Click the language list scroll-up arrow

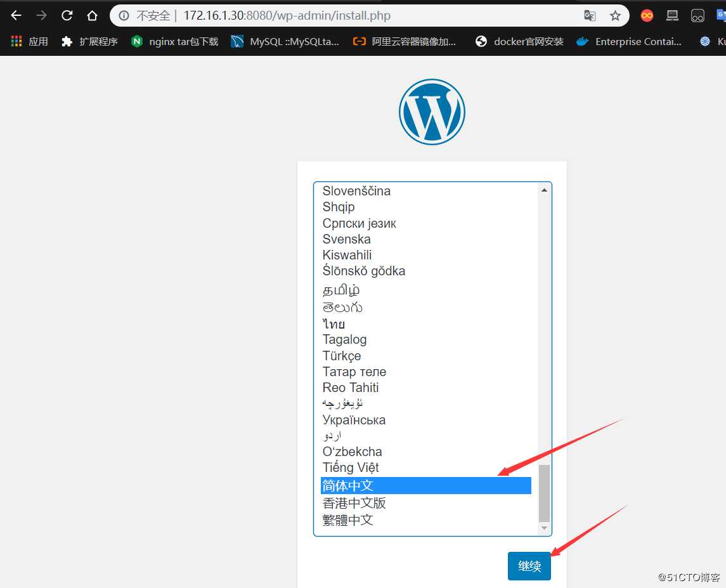[x=544, y=190]
